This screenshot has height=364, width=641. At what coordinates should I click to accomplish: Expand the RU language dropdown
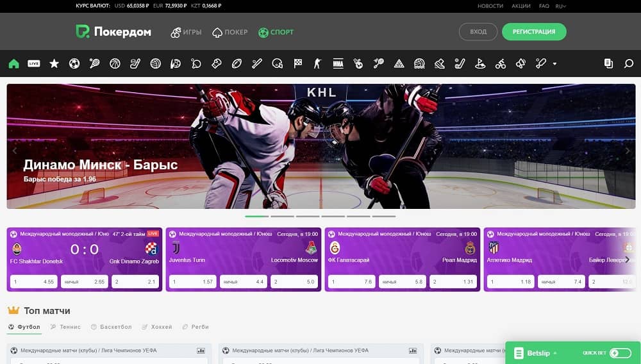click(561, 6)
